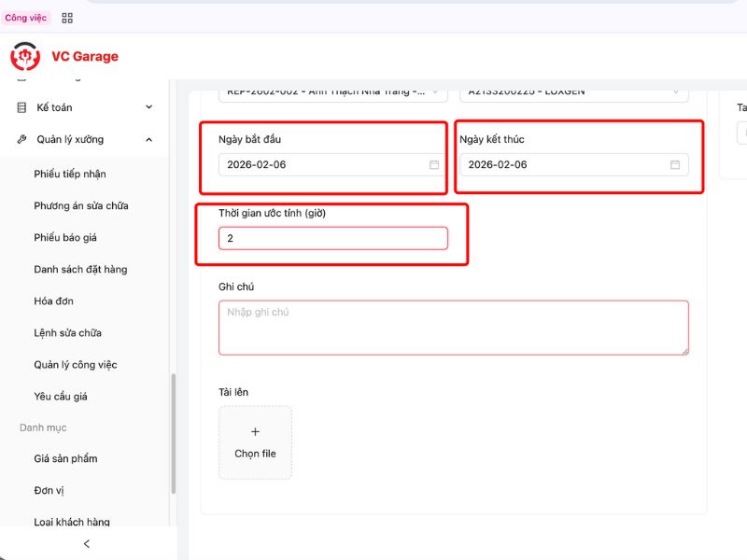The image size is (747, 560).
Task: Open Lệnh sửa chữa in sidebar
Action: click(x=67, y=332)
